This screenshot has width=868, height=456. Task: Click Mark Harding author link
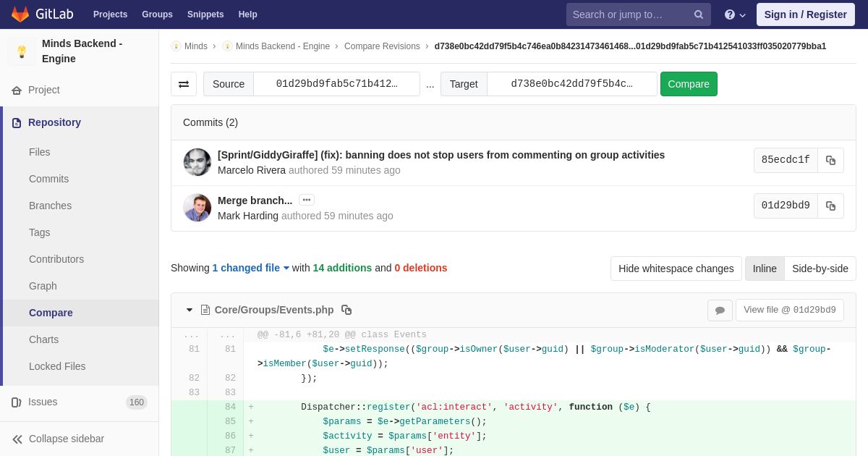click(x=248, y=216)
